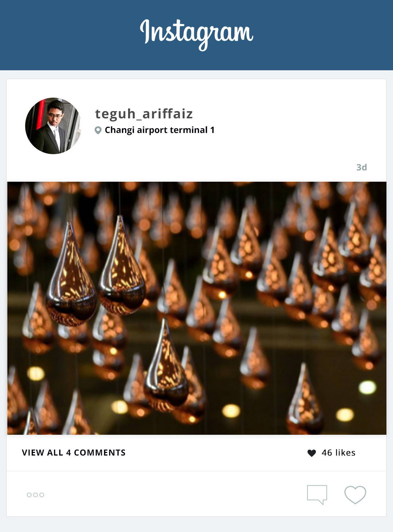Like the post with the heart outline icon
The height and width of the screenshot is (532, 393).
[x=355, y=495]
